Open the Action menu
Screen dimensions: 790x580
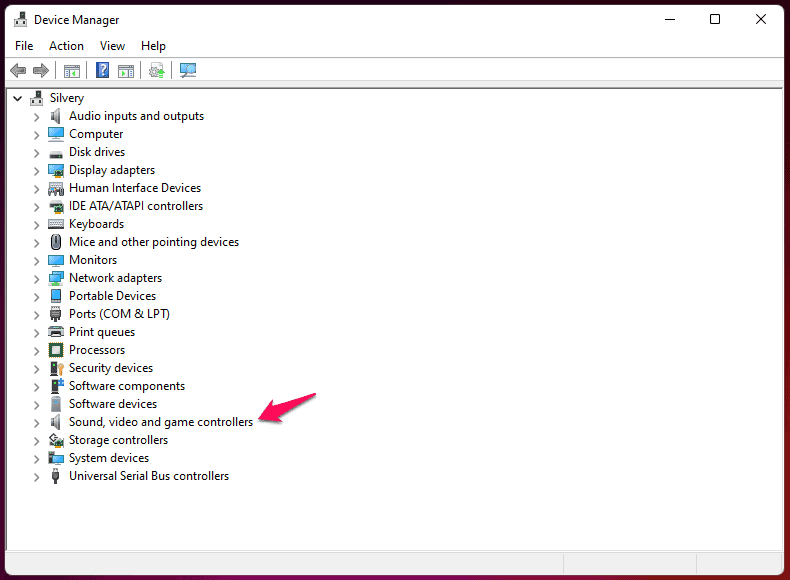[x=66, y=46]
